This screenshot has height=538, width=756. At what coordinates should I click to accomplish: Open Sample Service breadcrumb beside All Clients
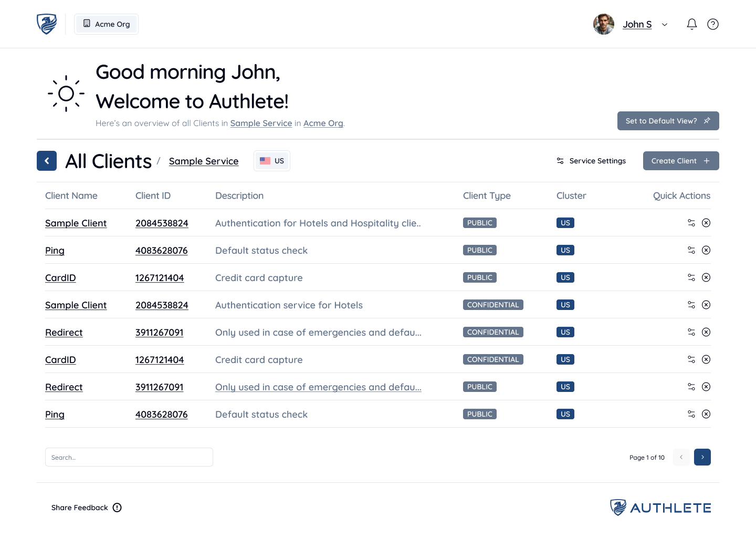click(204, 161)
